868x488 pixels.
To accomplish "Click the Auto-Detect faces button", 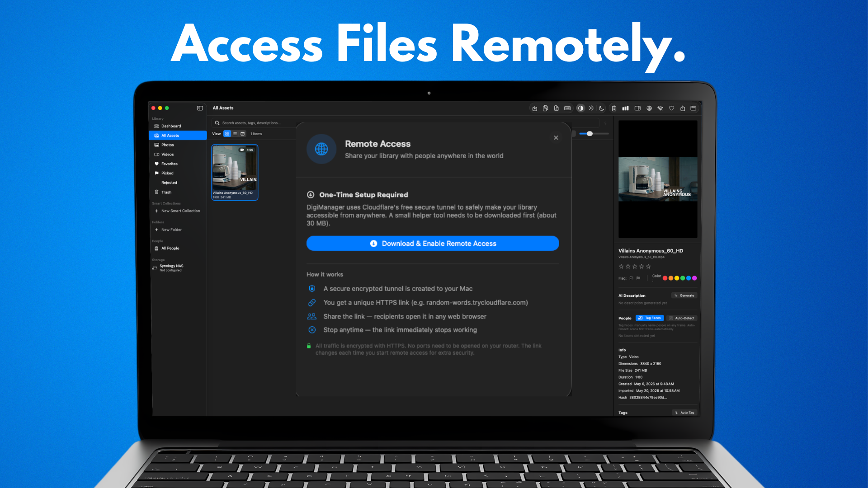I will click(x=682, y=318).
